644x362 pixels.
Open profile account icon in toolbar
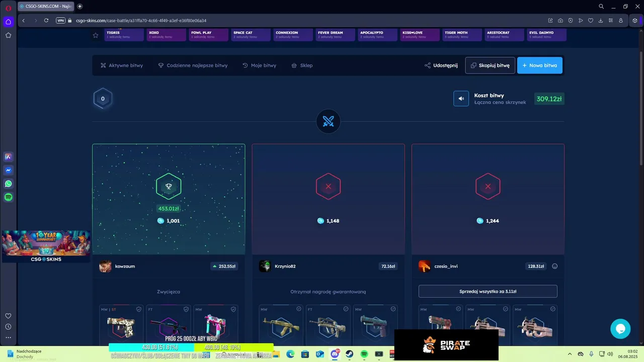click(621, 21)
